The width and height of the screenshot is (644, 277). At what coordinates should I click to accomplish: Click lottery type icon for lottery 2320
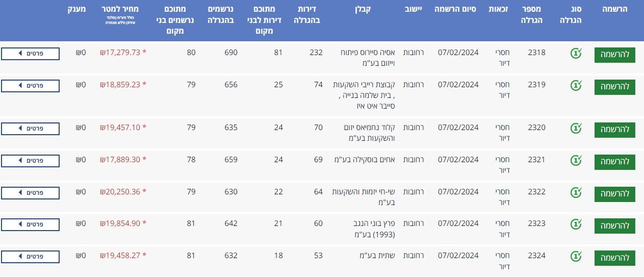tap(576, 129)
